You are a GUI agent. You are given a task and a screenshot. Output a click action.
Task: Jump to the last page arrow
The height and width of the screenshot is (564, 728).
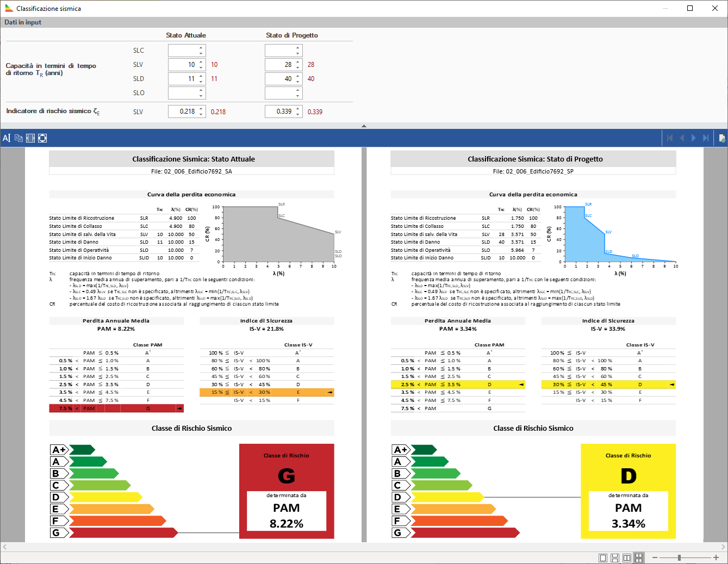point(706,138)
